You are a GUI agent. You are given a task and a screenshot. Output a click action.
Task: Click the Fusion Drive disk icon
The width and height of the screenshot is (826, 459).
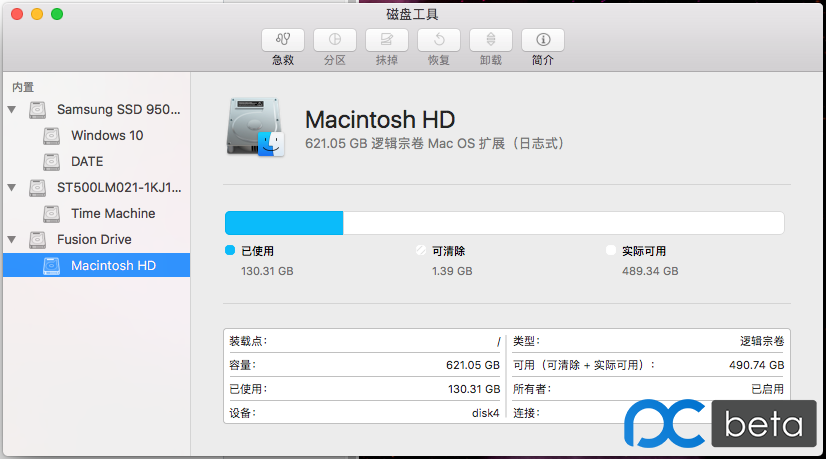click(37, 239)
